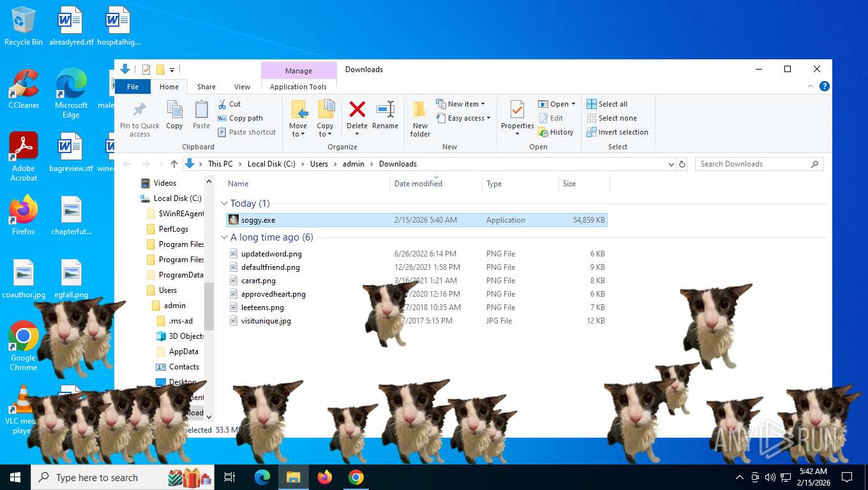Select CCleaner desktop shortcut
Image resolution: width=868 pixels, height=490 pixels.
pyautogui.click(x=24, y=89)
